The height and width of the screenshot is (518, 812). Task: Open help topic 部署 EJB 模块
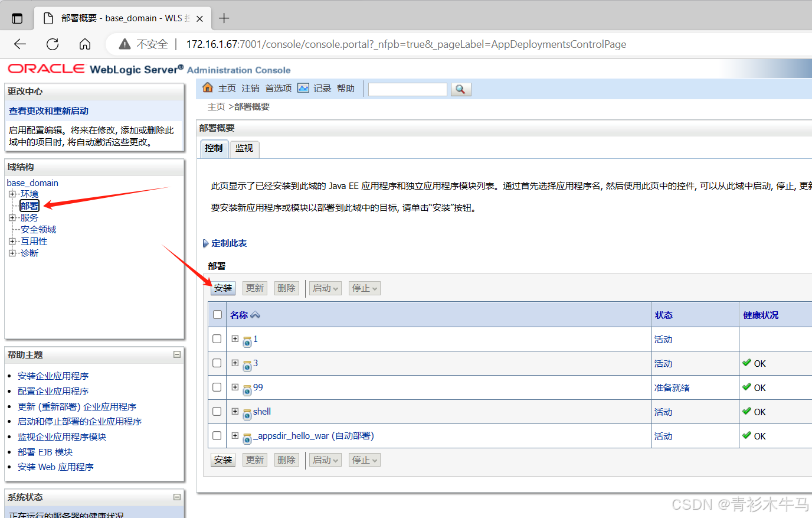tap(45, 452)
